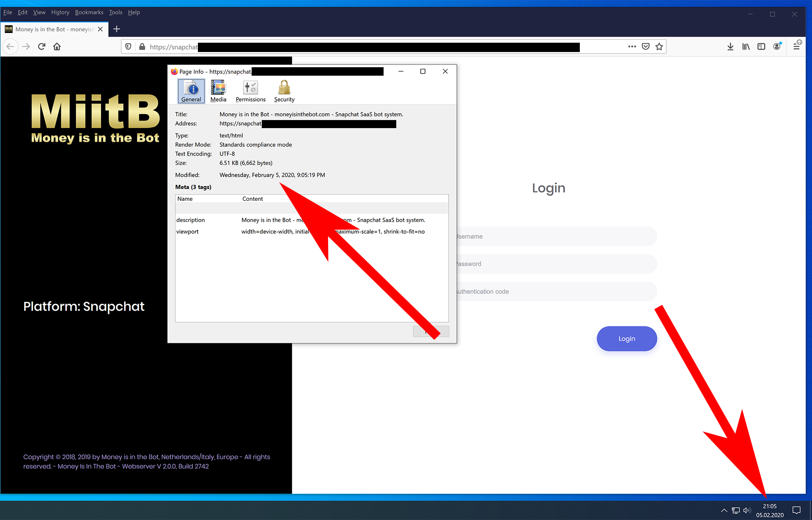Close the Page Info window
This screenshot has height=520, width=812.
click(x=445, y=71)
